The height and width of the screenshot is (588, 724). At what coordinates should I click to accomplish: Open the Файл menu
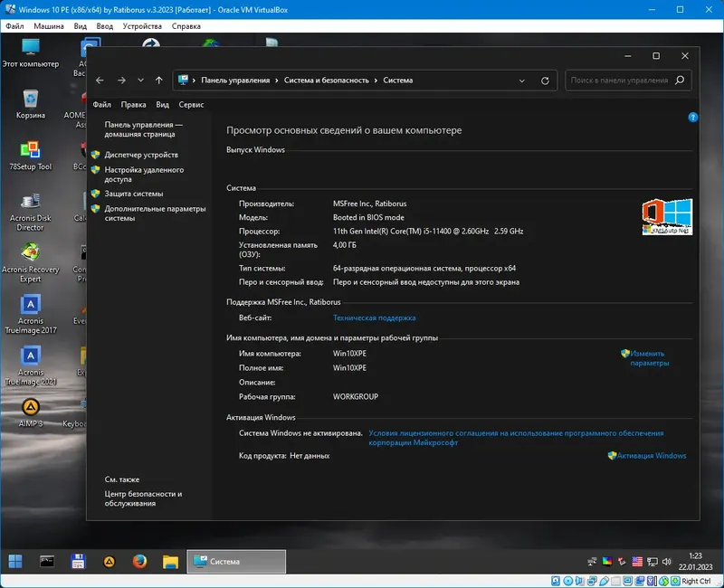tap(101, 103)
